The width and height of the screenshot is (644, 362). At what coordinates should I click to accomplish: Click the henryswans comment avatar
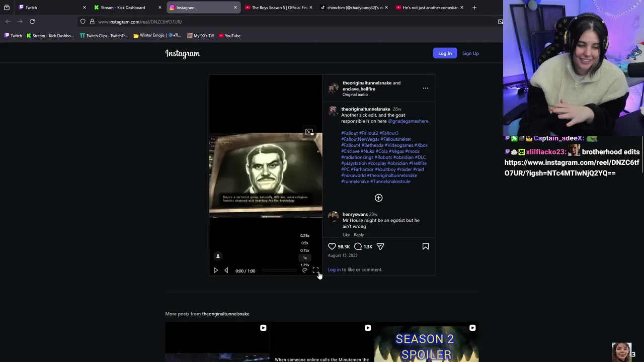tap(333, 216)
